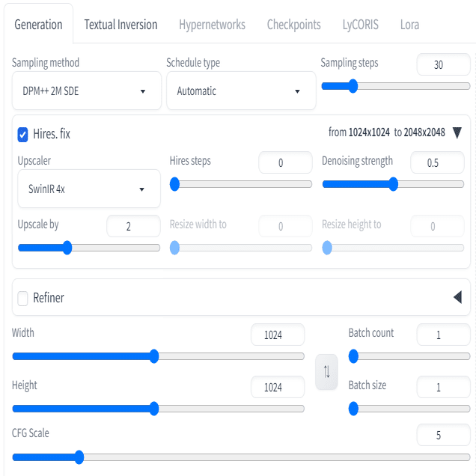Click the Sampling steps number field
Screen dimensions: 476x476
[x=443, y=64]
